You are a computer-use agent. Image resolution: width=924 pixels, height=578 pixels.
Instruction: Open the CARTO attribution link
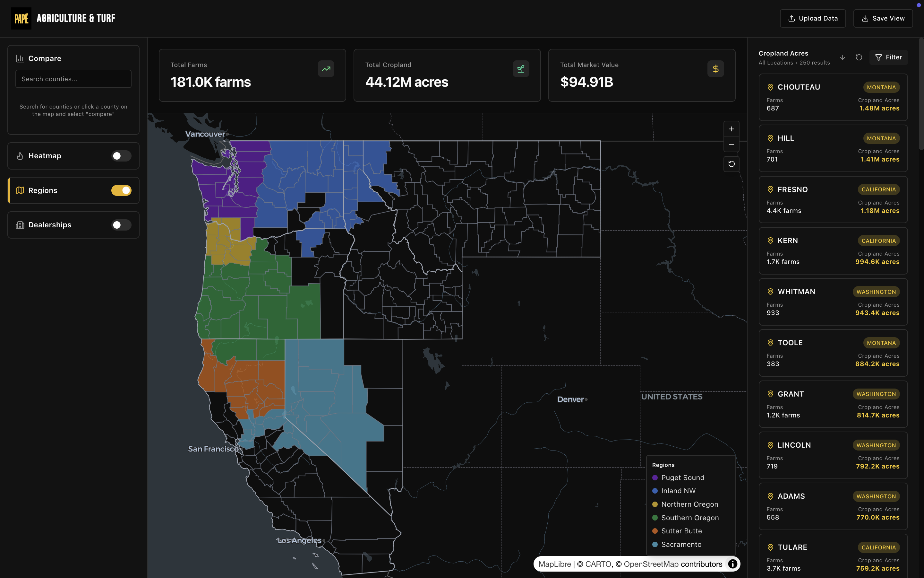[x=595, y=564]
